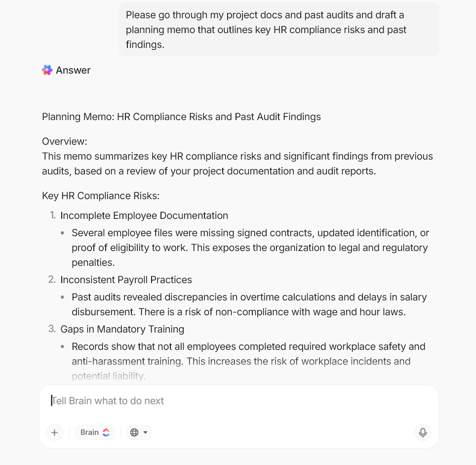This screenshot has width=476, height=465.
Task: Activate the microphone voice input icon
Action: click(x=423, y=432)
